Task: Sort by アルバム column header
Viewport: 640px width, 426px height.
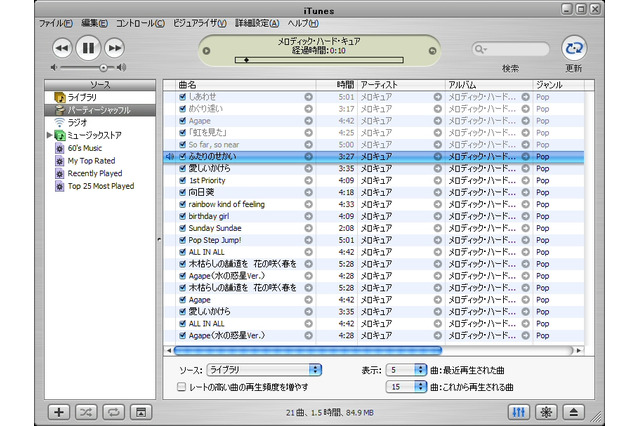Action: pyautogui.click(x=489, y=85)
